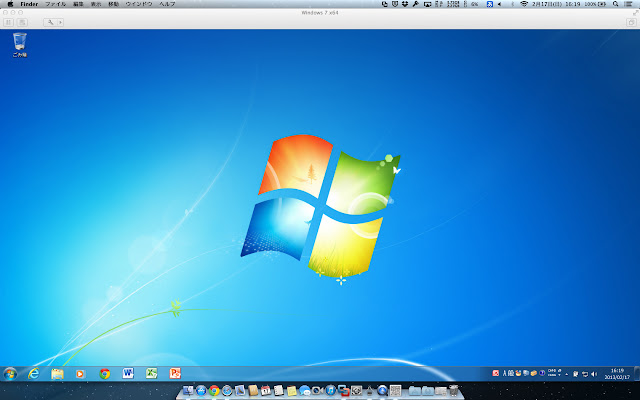
Task: Open the 編集 menu
Action: [x=78, y=4]
